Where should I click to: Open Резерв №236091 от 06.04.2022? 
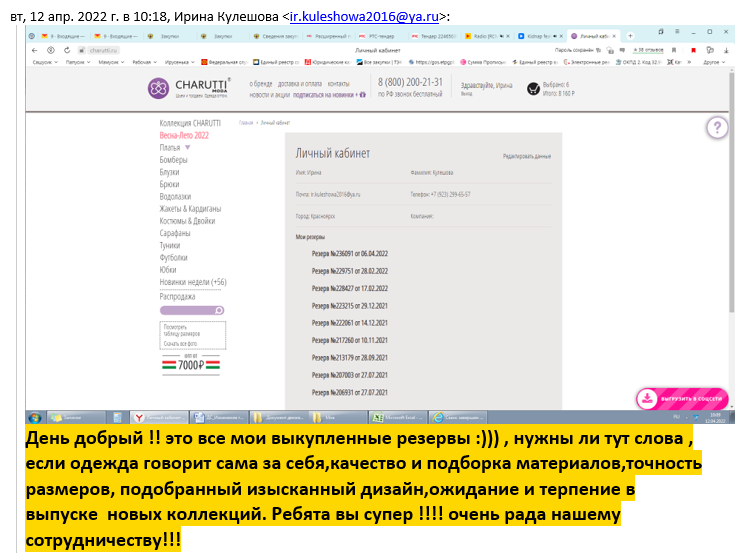coord(350,254)
